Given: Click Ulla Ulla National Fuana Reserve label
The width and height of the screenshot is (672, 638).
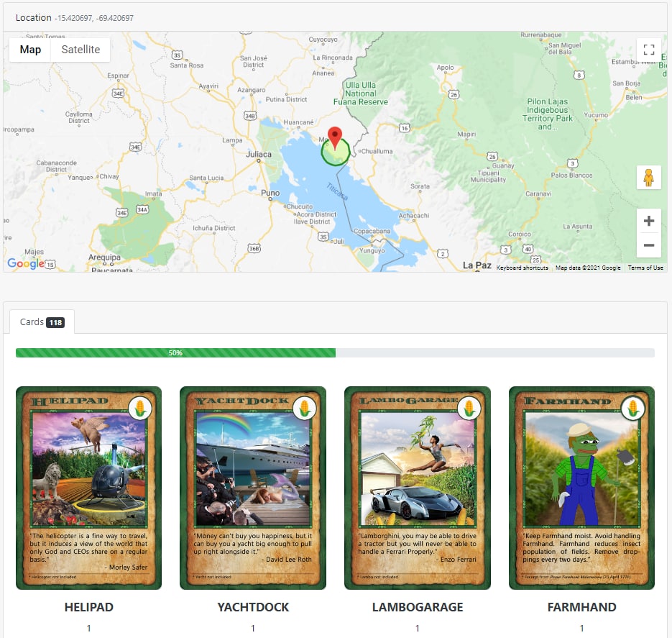Looking at the screenshot, I should tap(361, 94).
